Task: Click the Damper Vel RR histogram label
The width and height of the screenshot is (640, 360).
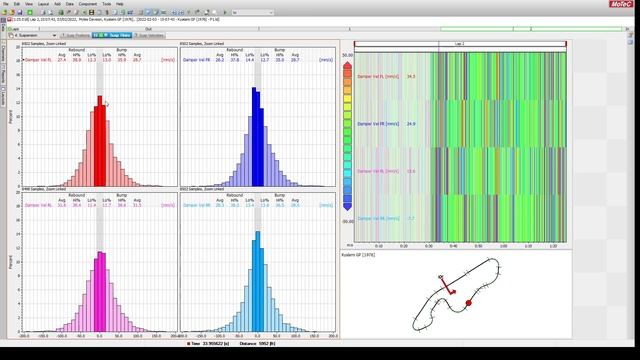Action: pyautogui.click(x=197, y=205)
